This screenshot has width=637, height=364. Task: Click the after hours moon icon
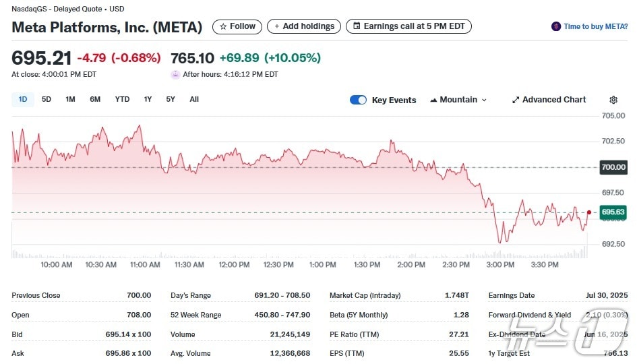175,74
